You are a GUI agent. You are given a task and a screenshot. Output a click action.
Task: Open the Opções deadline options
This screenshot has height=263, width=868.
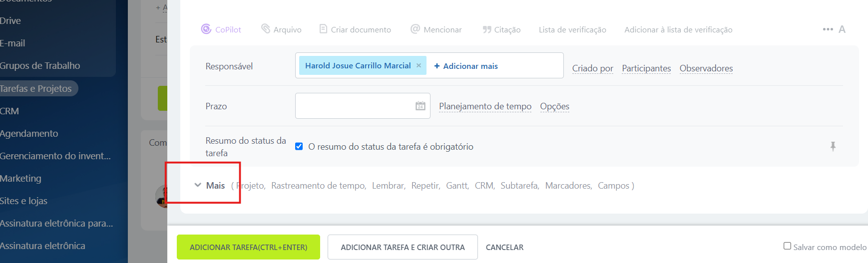[554, 106]
